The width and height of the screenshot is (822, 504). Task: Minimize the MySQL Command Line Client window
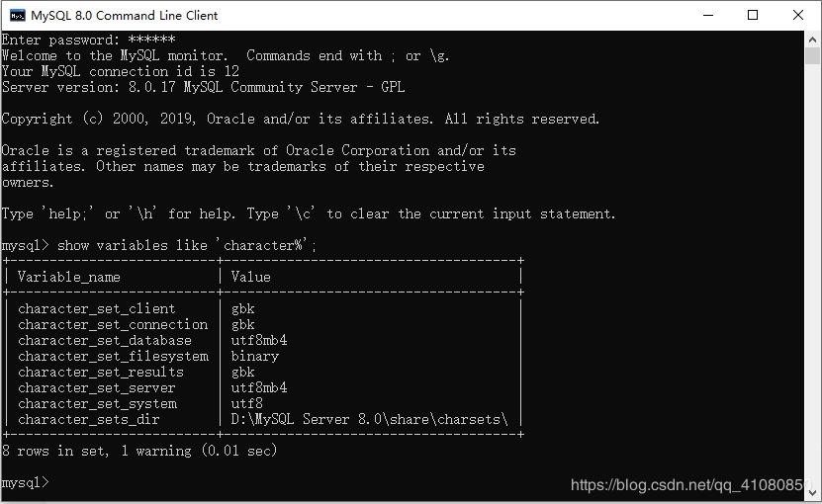pyautogui.click(x=708, y=16)
